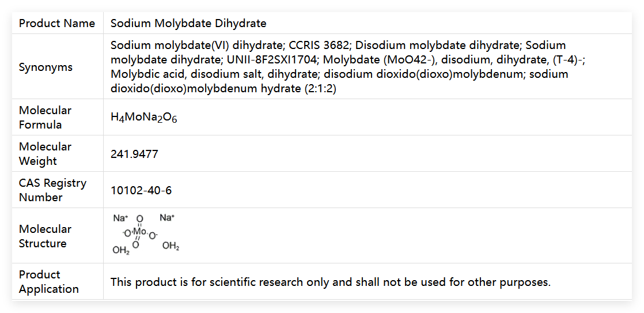Click the "UNII-8F2SXI1704" synonym text
Viewport: 644px width, 313px height.
(x=270, y=59)
